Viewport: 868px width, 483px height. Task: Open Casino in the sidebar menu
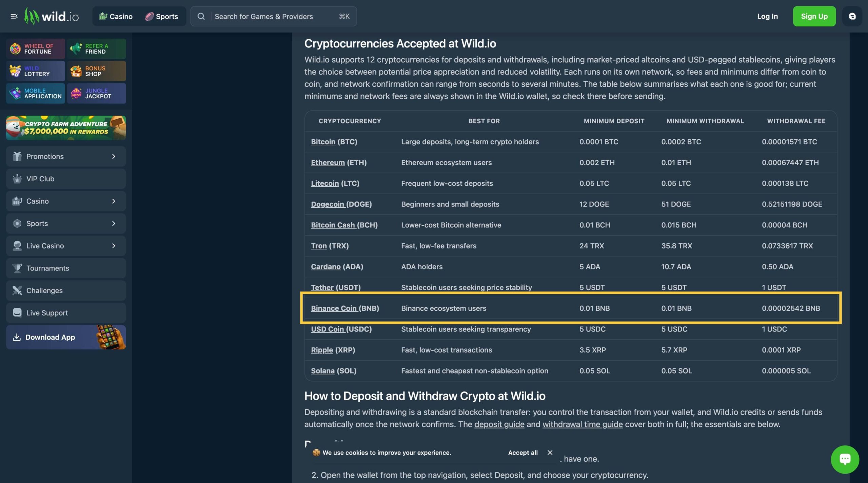[66, 201]
